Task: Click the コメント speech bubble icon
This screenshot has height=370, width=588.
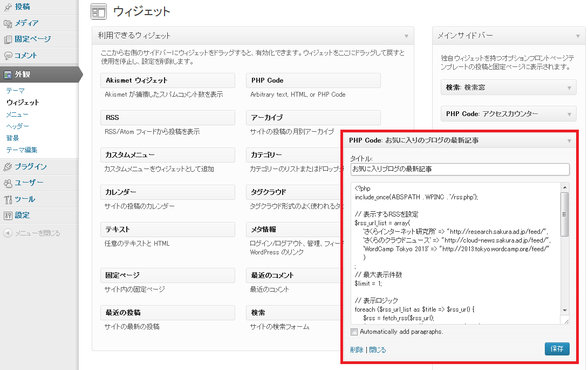Action: (8, 56)
